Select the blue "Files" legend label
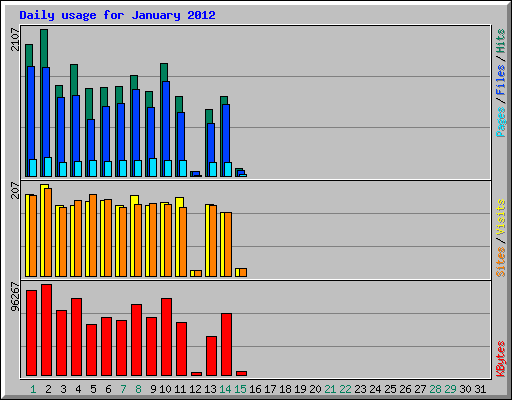The width and height of the screenshot is (512, 400). (x=501, y=80)
